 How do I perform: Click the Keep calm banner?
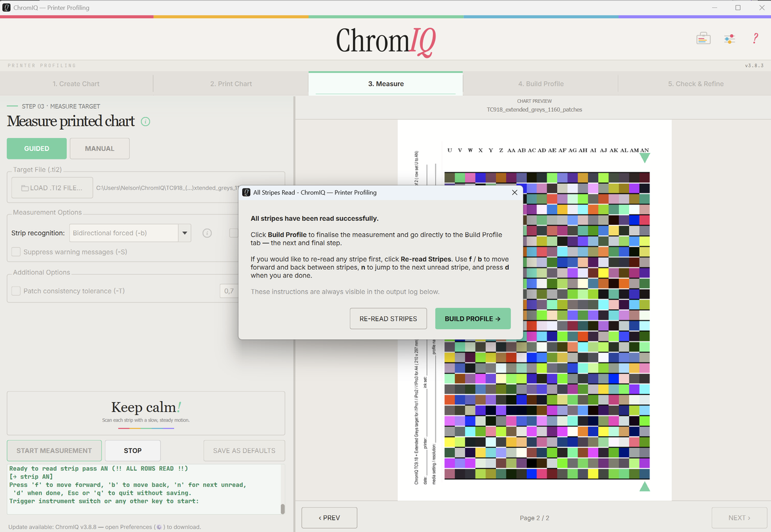pyautogui.click(x=146, y=413)
